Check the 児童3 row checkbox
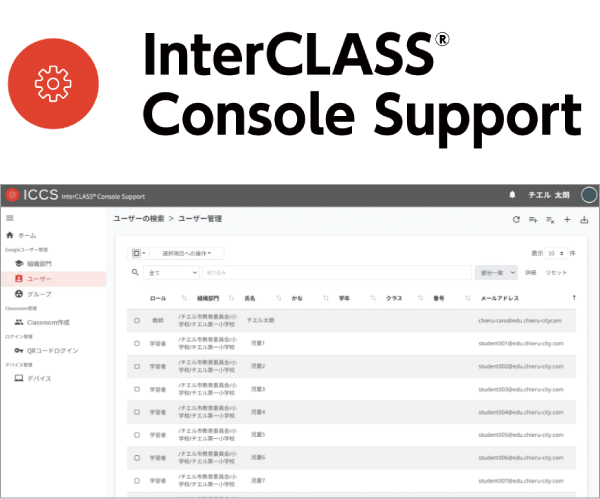Image resolution: width=600 pixels, height=499 pixels. (x=137, y=389)
